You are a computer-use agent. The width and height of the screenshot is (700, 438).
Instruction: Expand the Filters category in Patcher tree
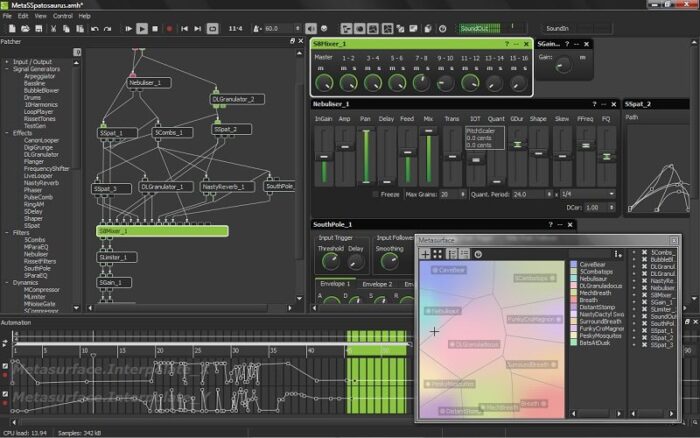point(8,232)
